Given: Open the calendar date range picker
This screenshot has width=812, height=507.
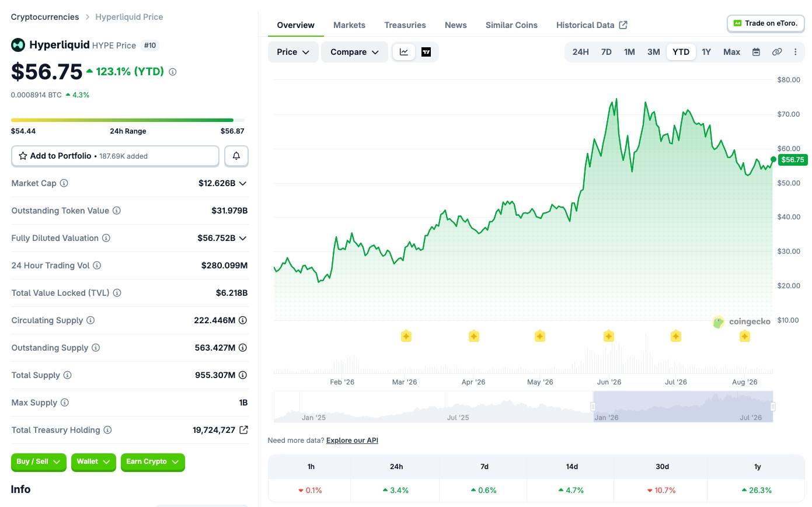Looking at the screenshot, I should click(x=756, y=52).
